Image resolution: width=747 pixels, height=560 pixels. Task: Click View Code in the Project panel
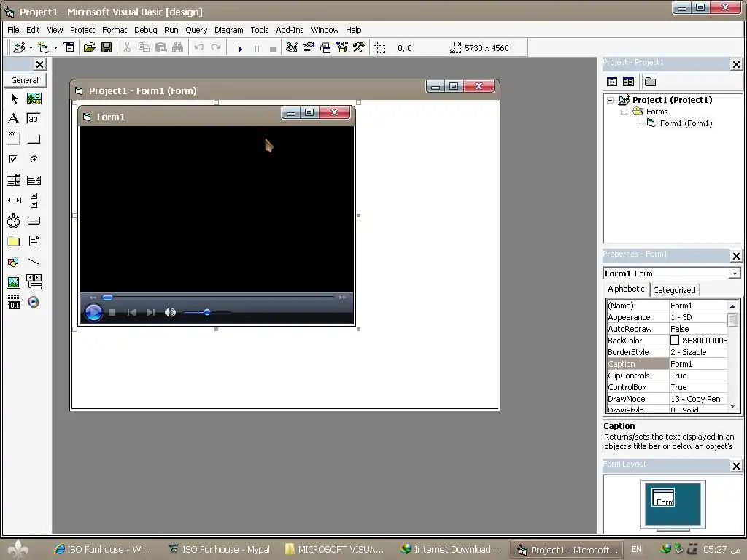612,82
